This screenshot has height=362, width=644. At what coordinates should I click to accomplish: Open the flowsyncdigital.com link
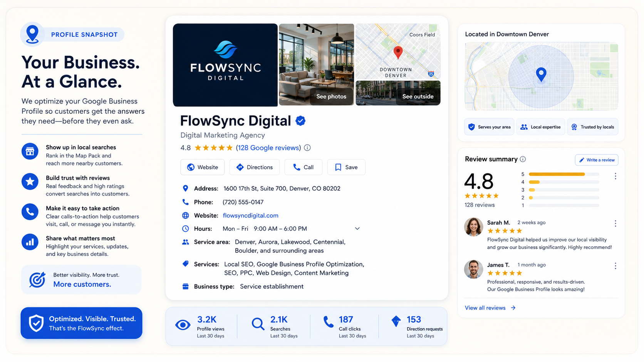pos(250,215)
